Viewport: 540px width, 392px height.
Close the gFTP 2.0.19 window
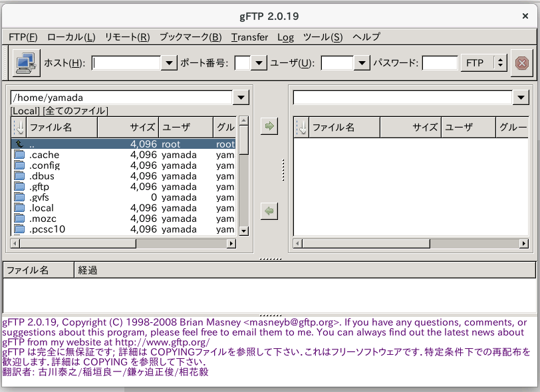[x=525, y=16]
